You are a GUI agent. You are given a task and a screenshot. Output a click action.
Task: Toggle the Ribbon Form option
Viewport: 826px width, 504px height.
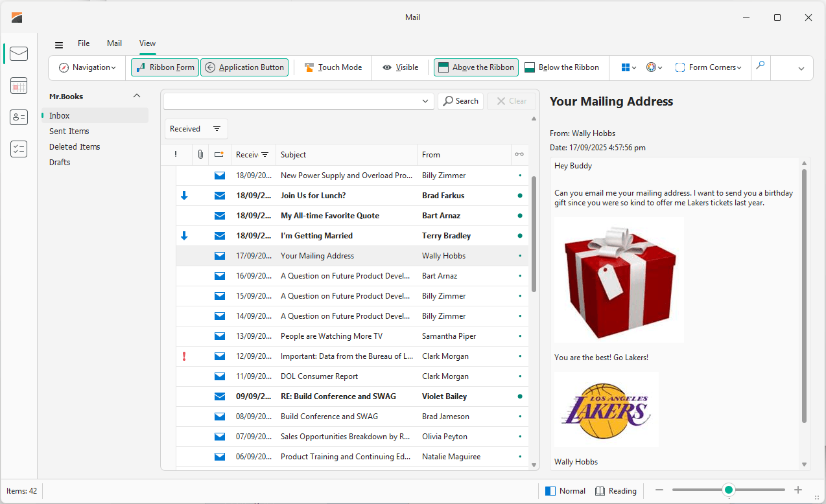tap(165, 67)
